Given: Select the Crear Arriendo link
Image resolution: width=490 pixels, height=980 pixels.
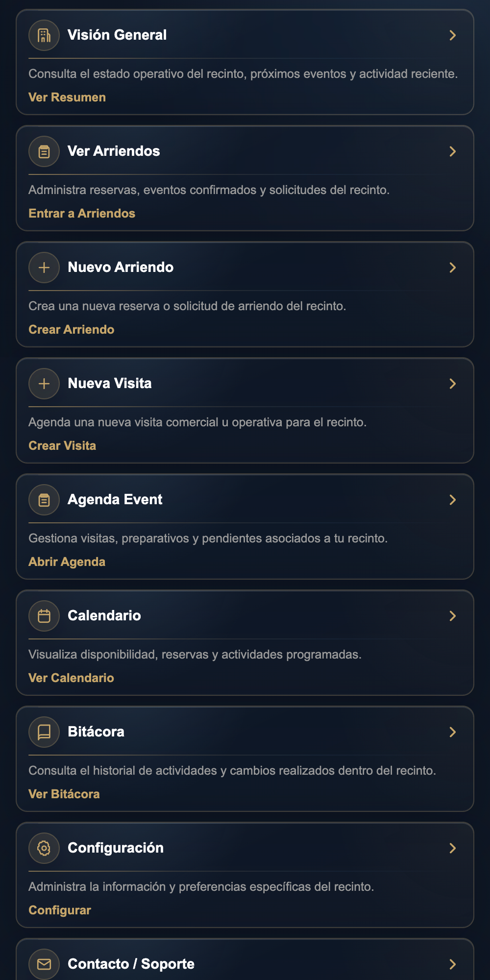Looking at the screenshot, I should pyautogui.click(x=72, y=329).
